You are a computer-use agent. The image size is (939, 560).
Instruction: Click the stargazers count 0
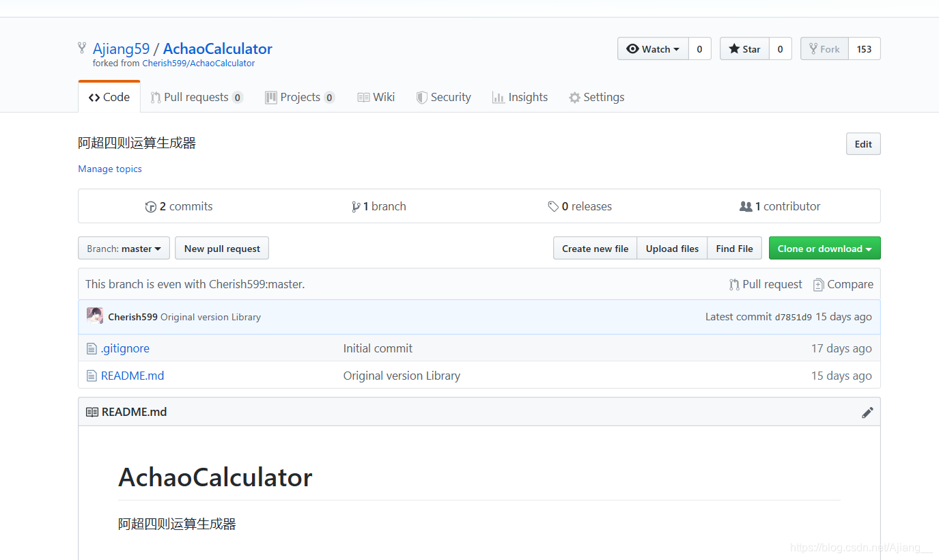click(x=781, y=49)
